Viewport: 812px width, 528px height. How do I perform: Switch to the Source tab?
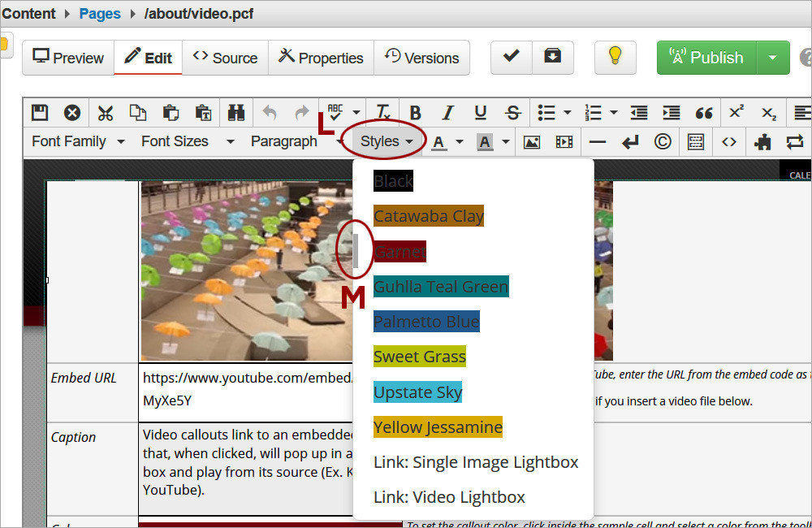[x=225, y=58]
